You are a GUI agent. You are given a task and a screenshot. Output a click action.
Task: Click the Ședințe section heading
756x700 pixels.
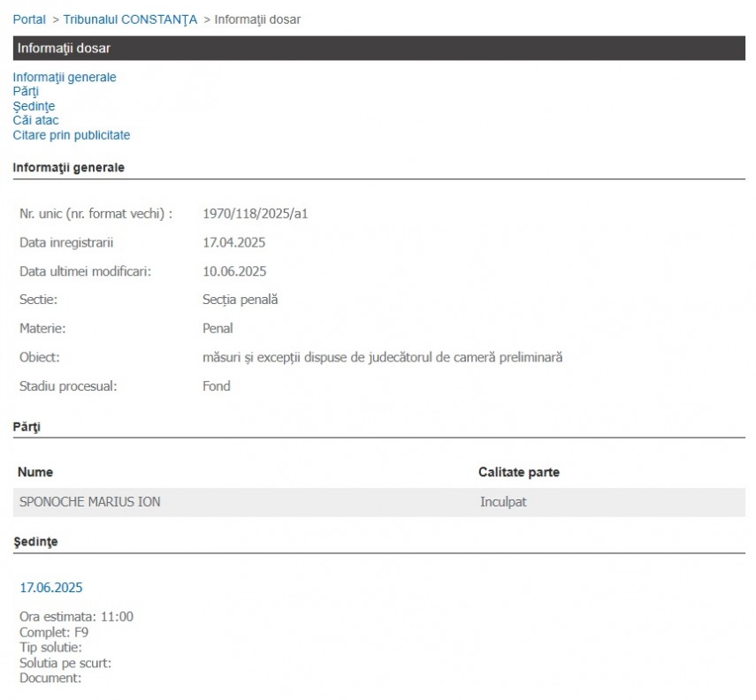click(35, 542)
